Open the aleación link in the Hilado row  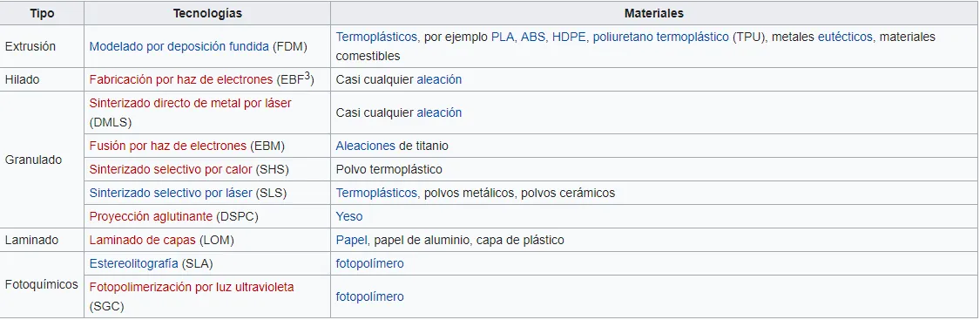click(x=439, y=80)
